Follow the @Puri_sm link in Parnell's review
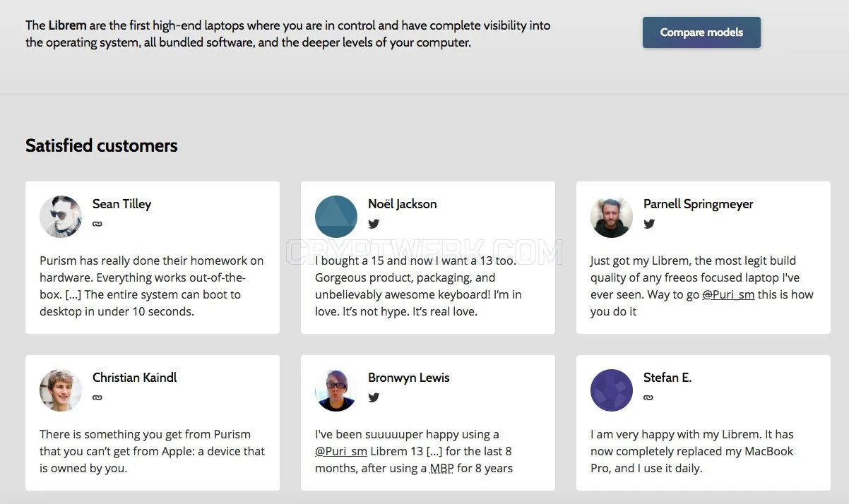The width and height of the screenshot is (849, 504). pyautogui.click(x=728, y=294)
